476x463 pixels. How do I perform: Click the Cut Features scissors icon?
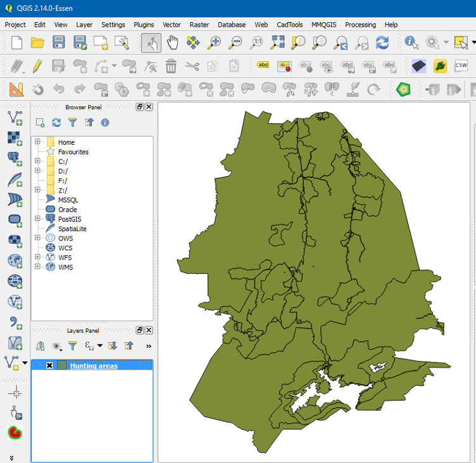click(x=192, y=66)
